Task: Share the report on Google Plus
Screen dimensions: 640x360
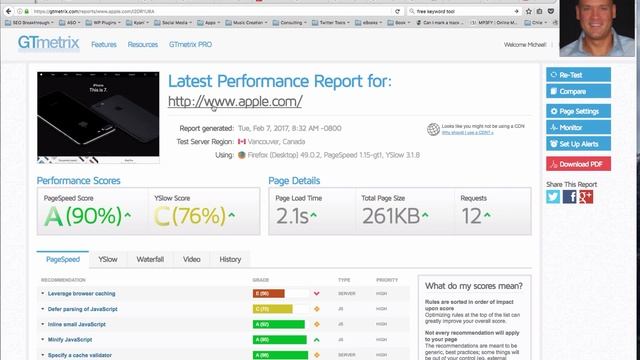Action: coord(586,197)
